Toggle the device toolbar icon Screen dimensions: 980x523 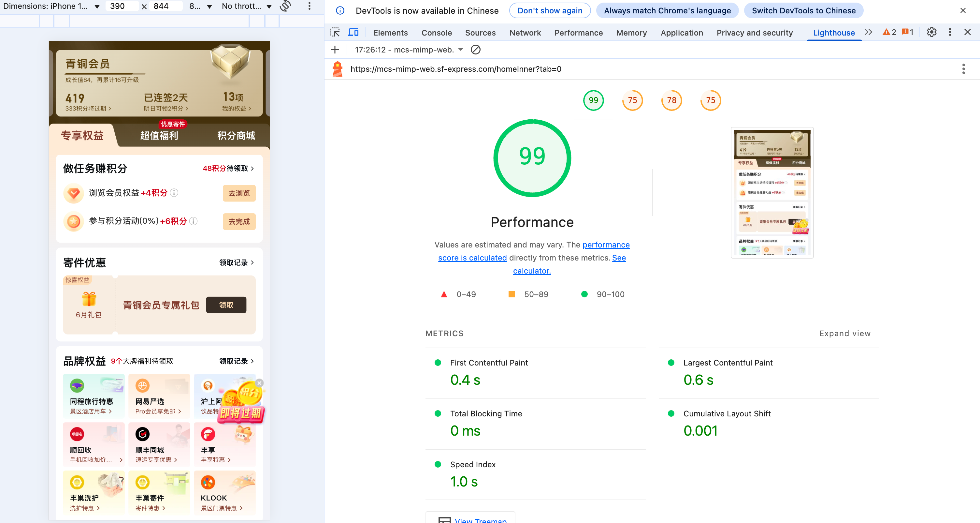click(x=353, y=32)
